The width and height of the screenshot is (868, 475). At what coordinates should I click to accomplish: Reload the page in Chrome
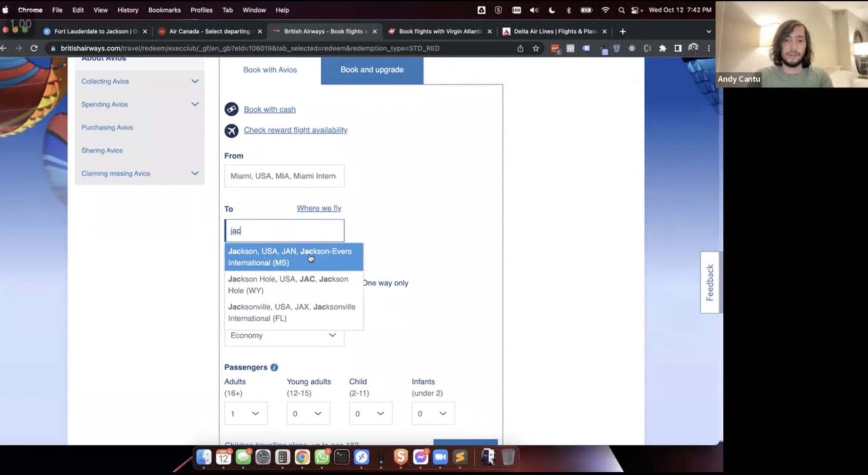[34, 48]
